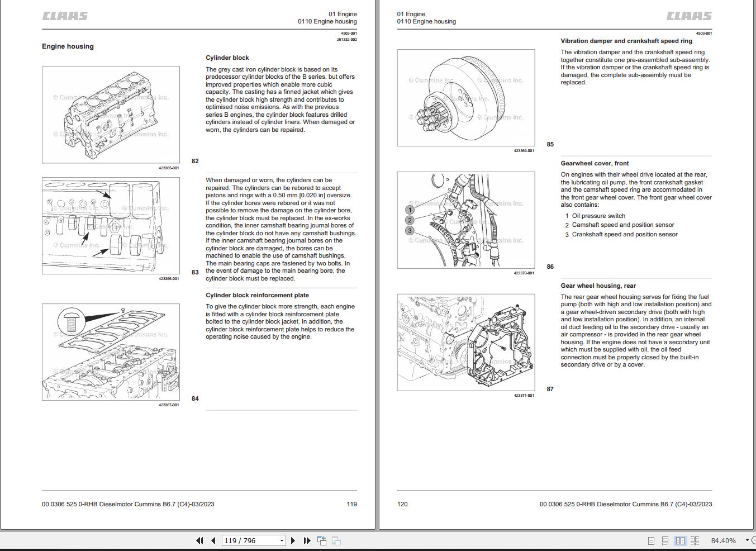Click the 84.40% zoom value field
This screenshot has width=756, height=551.
tap(723, 540)
